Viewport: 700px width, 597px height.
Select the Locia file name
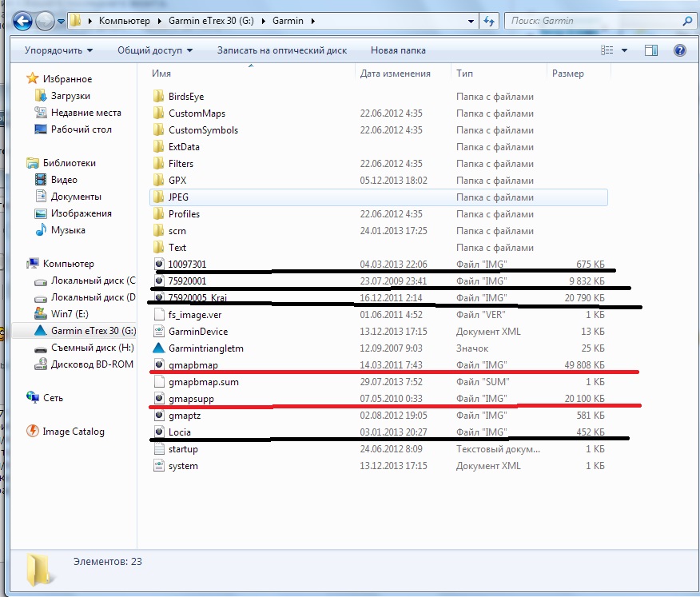click(x=180, y=432)
